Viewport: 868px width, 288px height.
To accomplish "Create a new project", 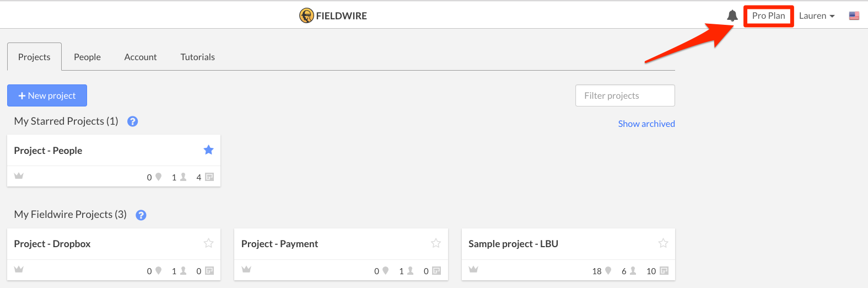I will 47,95.
